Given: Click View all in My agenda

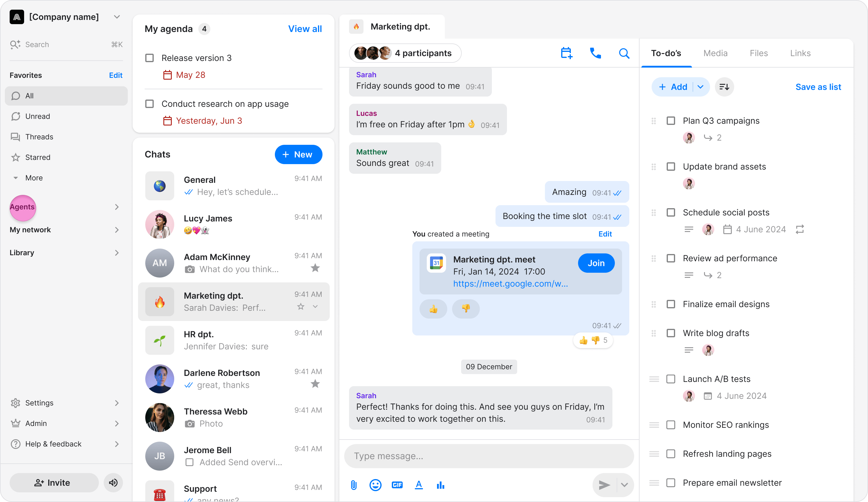Looking at the screenshot, I should (305, 29).
